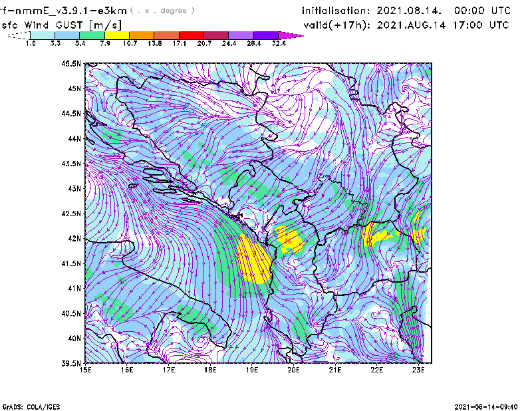This screenshot has width=532, height=411.
Task: Click the lavender legend swatch
Action: pyautogui.click(x=241, y=35)
